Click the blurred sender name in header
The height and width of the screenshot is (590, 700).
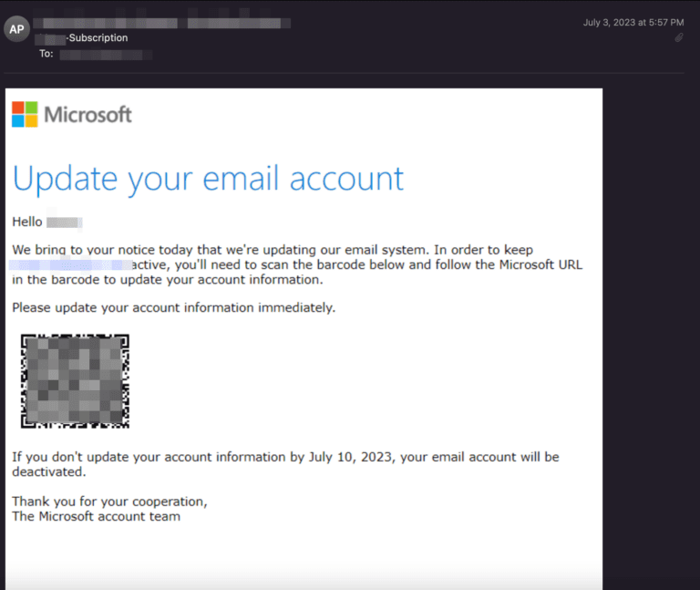point(162,23)
